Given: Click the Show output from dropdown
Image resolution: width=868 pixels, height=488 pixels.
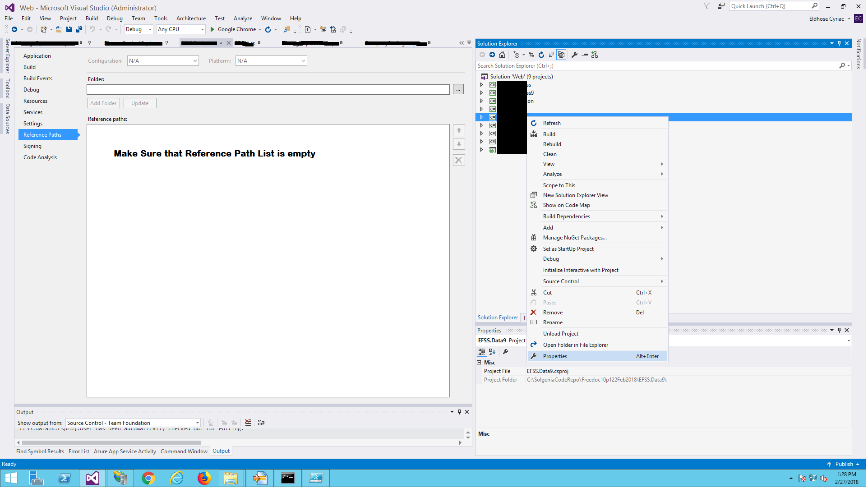Looking at the screenshot, I should click(x=132, y=423).
